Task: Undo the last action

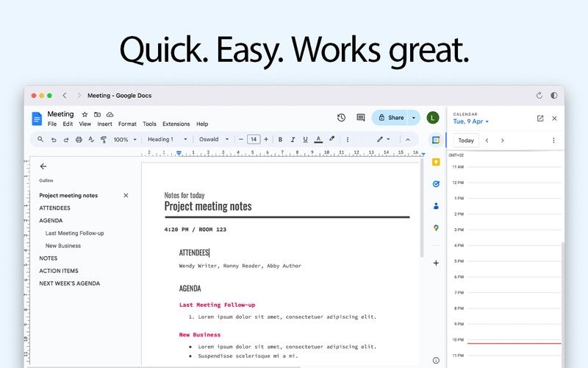Action: pos(54,140)
